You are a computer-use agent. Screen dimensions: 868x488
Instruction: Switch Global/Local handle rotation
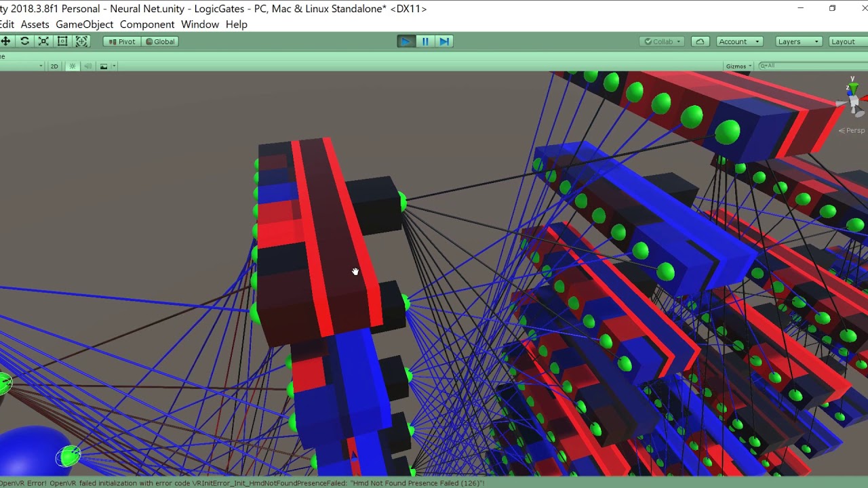click(x=160, y=41)
